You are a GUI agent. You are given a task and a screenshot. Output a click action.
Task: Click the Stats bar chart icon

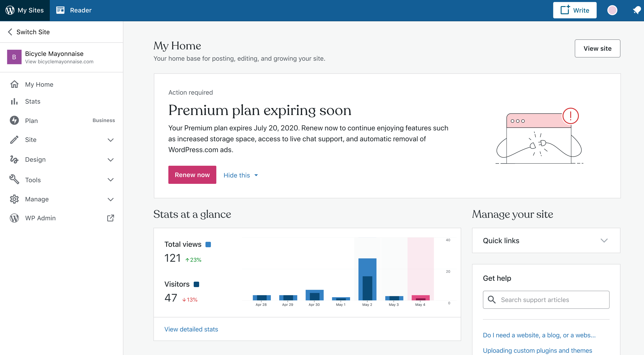click(x=14, y=101)
